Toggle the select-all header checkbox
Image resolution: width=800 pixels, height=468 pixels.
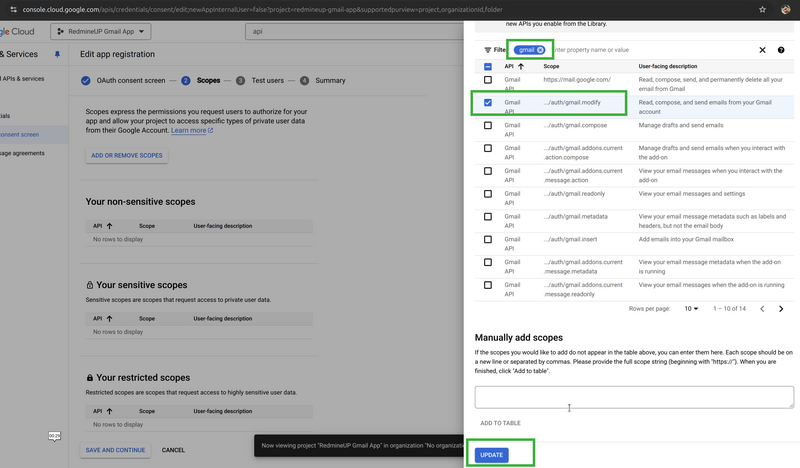click(x=487, y=66)
